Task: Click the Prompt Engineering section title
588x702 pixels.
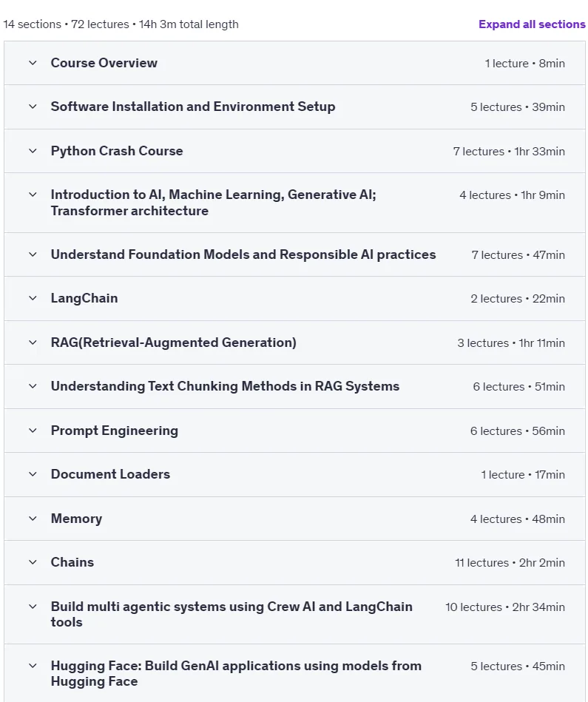Action: point(115,431)
